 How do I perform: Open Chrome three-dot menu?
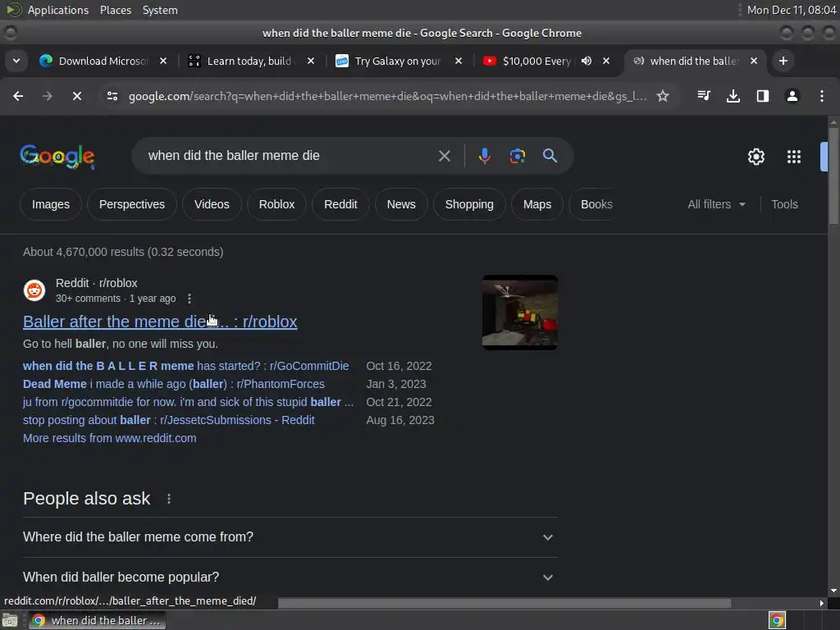[x=822, y=96]
